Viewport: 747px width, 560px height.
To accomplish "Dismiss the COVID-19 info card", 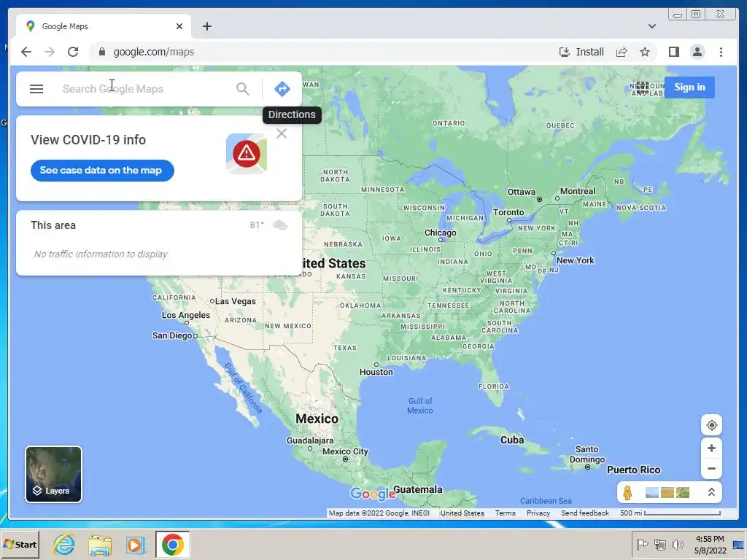I will click(282, 134).
